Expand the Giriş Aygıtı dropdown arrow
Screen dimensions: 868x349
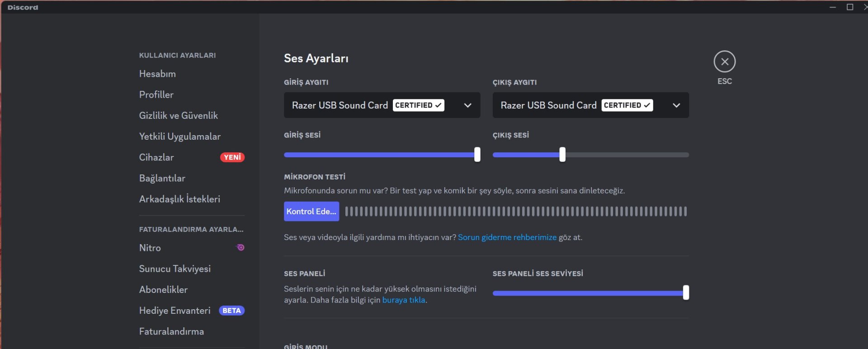click(x=468, y=105)
